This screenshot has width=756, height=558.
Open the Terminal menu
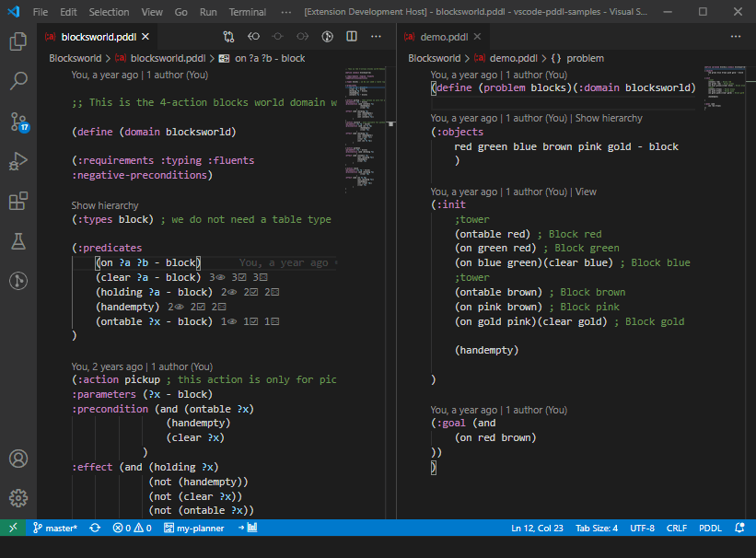coord(247,13)
